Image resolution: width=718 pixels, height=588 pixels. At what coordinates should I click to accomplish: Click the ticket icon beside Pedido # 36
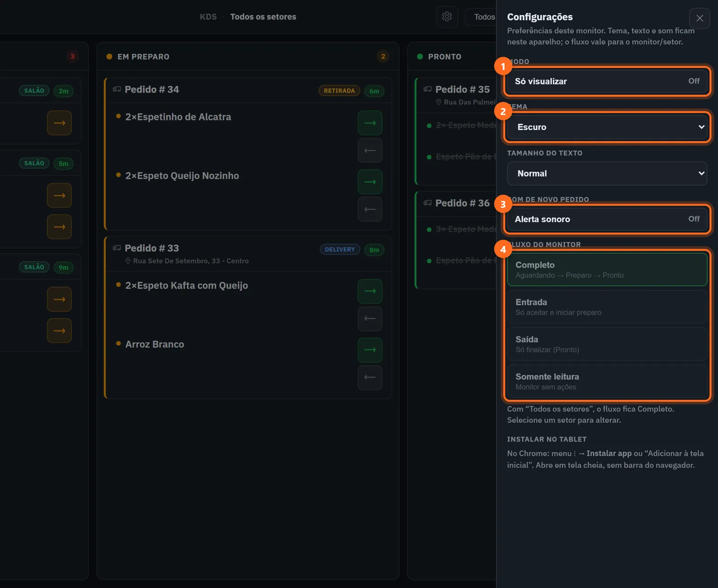(x=428, y=203)
